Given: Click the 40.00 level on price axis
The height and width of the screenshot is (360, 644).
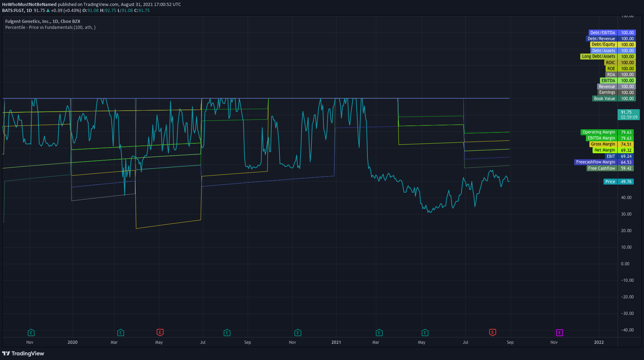Looking at the screenshot, I should click(626, 198).
